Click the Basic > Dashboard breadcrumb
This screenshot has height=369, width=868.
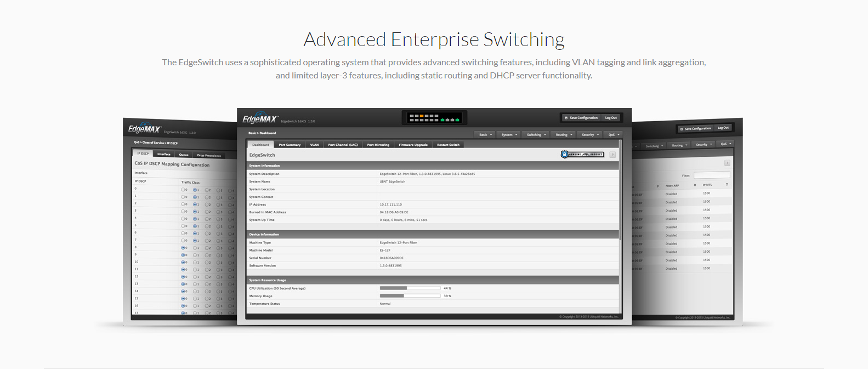[262, 133]
